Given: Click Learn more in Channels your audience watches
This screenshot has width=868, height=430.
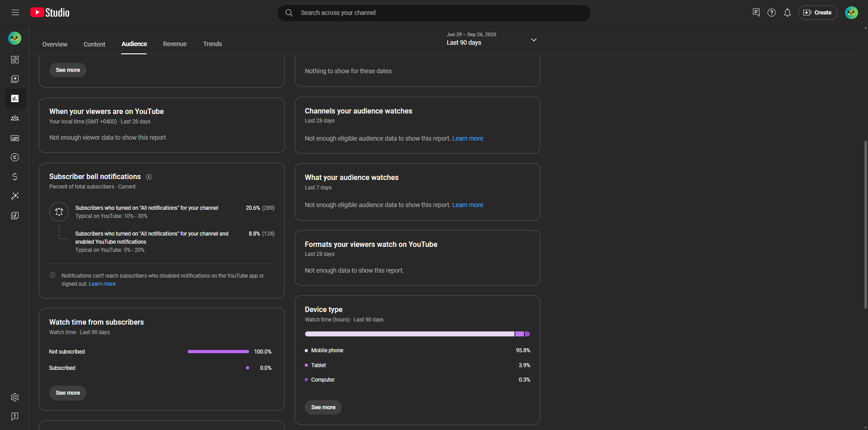Looking at the screenshot, I should click(467, 138).
